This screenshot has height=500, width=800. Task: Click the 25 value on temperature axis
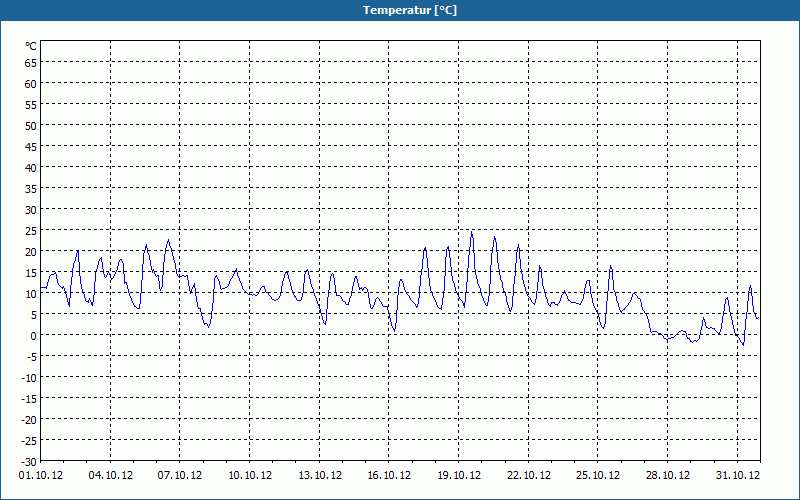pos(31,231)
